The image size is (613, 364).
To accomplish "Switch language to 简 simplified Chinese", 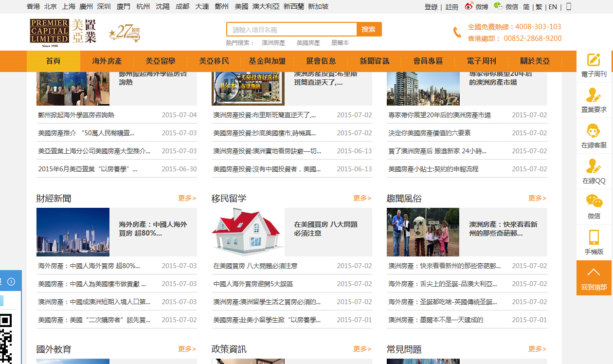I will click(526, 7).
